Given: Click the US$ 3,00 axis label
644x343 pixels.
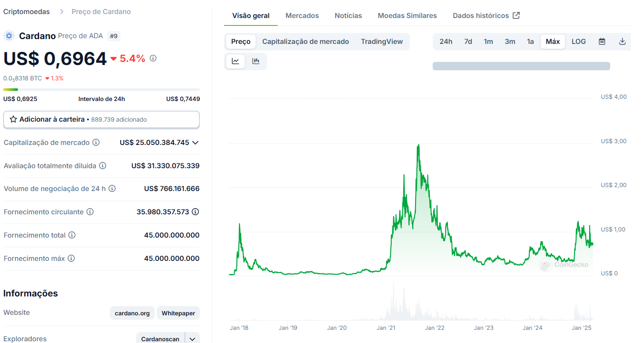Looking at the screenshot, I should [614, 141].
